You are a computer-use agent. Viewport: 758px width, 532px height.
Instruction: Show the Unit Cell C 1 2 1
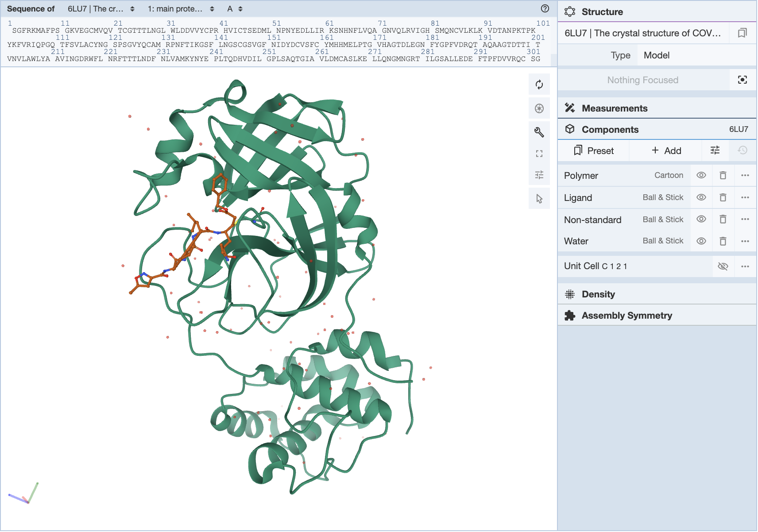pyautogui.click(x=723, y=266)
